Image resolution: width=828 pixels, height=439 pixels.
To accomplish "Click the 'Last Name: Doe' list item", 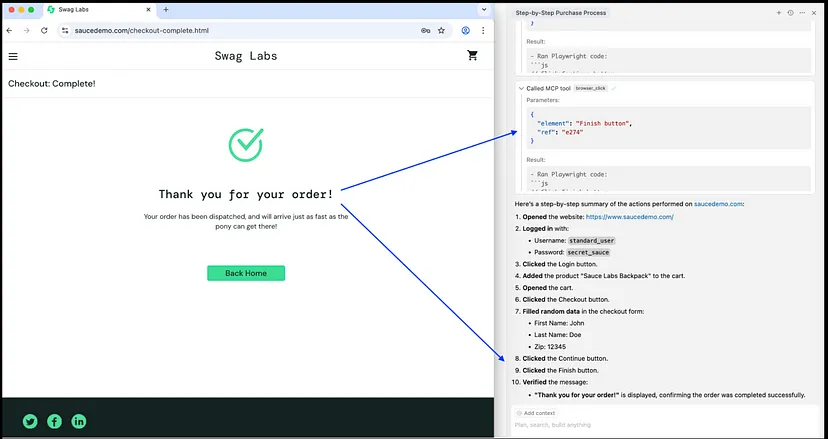I will [x=558, y=334].
